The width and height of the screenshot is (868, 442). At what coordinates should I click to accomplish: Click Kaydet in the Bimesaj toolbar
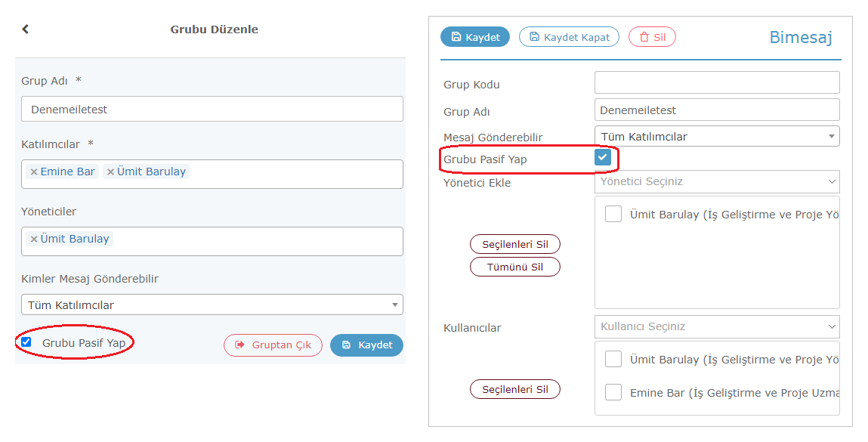475,37
